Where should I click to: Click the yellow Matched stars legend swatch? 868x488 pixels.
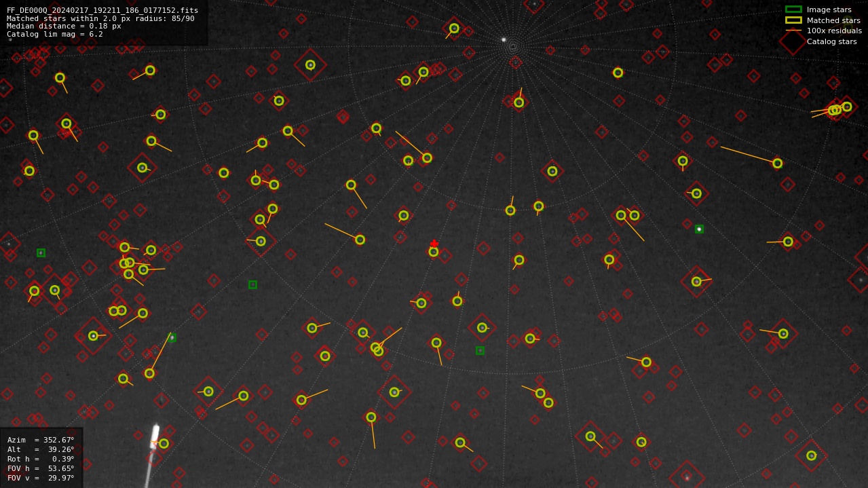[x=793, y=20]
